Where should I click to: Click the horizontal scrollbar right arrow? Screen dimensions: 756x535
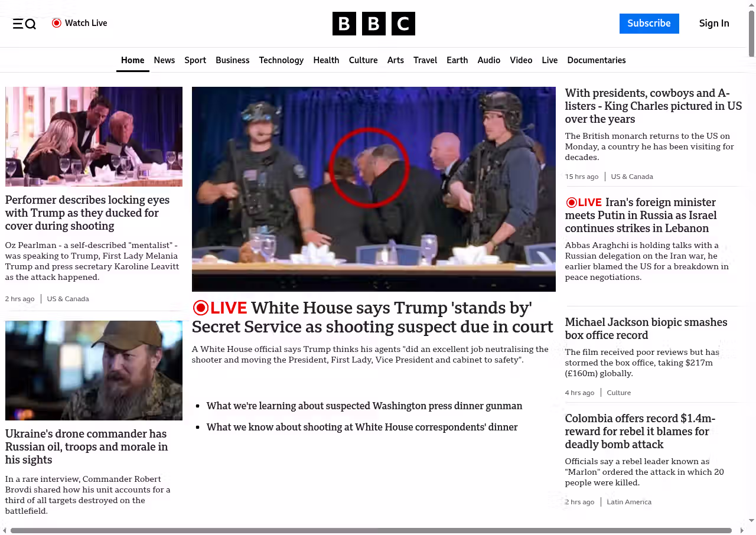[741, 530]
